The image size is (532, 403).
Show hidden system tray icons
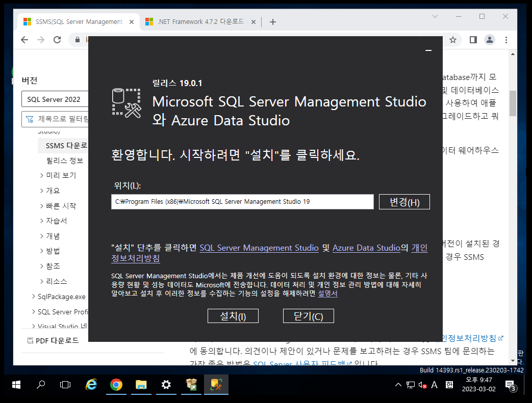coord(398,385)
